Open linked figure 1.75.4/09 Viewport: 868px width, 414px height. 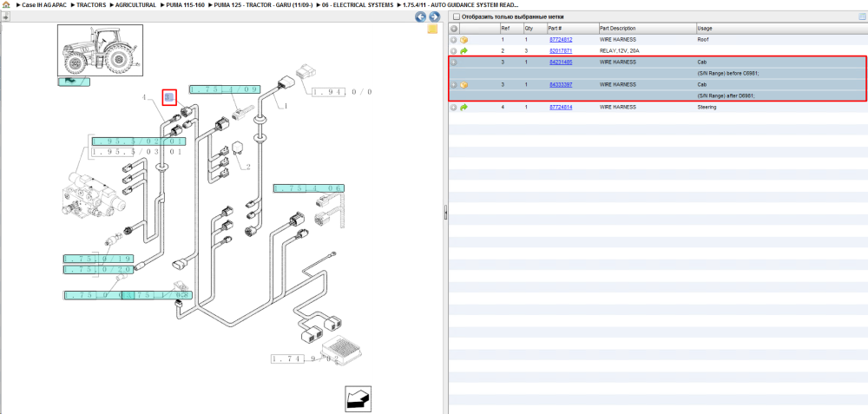point(224,89)
